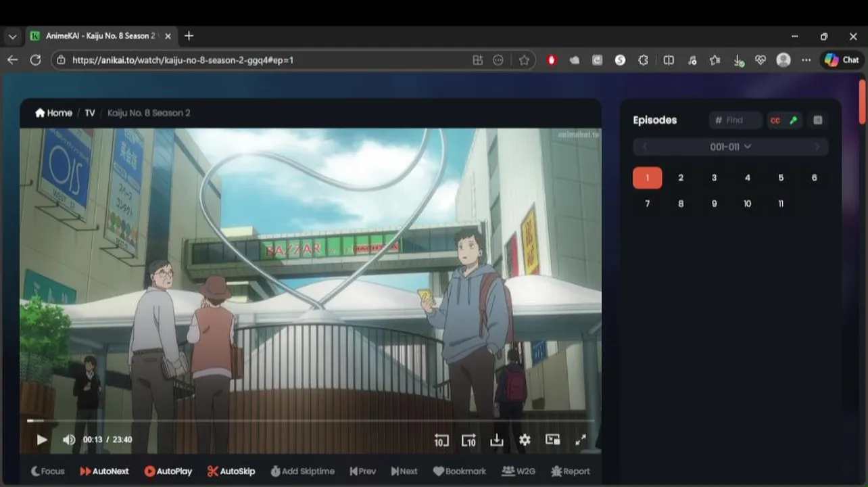Screen dimensions: 868x487
Task: Click Add Skiptime below the player
Action: (302, 471)
